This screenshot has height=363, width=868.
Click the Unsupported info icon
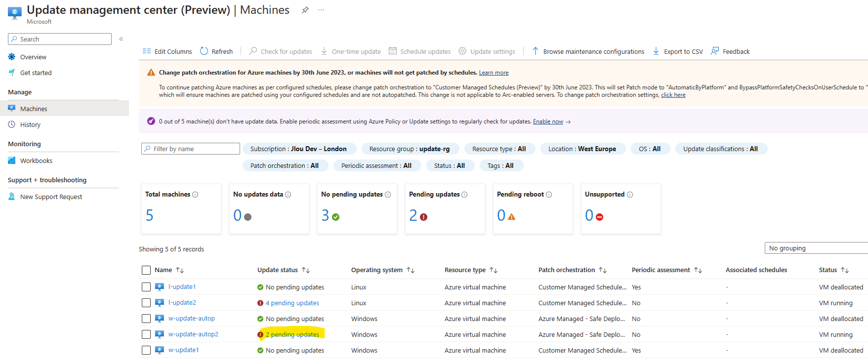point(630,195)
